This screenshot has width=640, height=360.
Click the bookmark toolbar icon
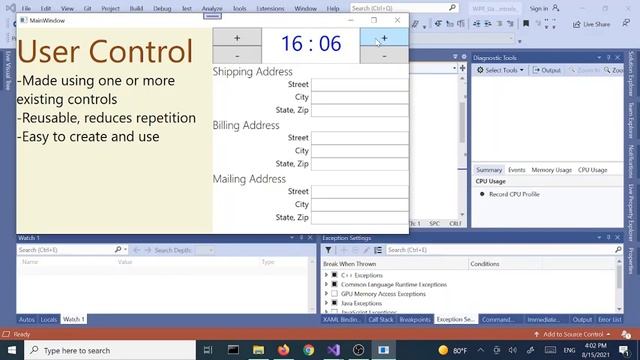[526, 24]
